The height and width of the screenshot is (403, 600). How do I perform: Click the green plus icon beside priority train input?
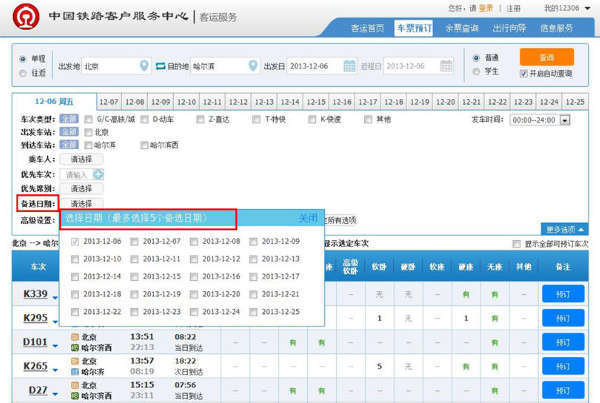[99, 174]
